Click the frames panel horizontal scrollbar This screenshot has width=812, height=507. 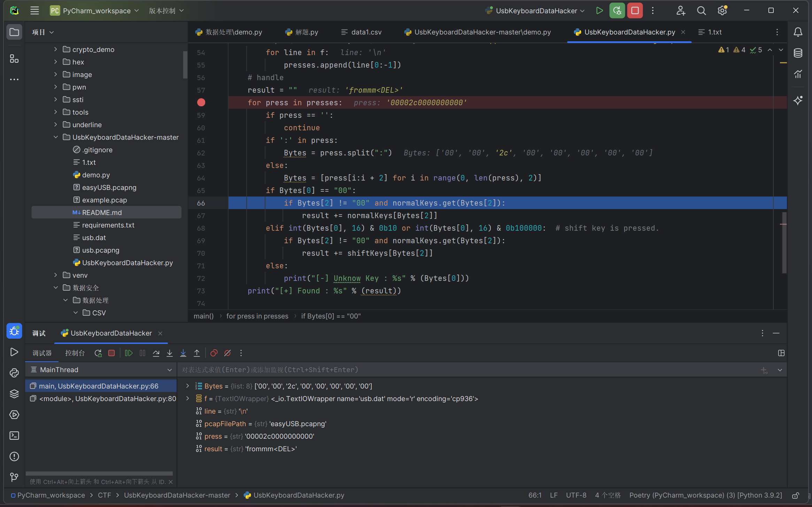(99, 473)
